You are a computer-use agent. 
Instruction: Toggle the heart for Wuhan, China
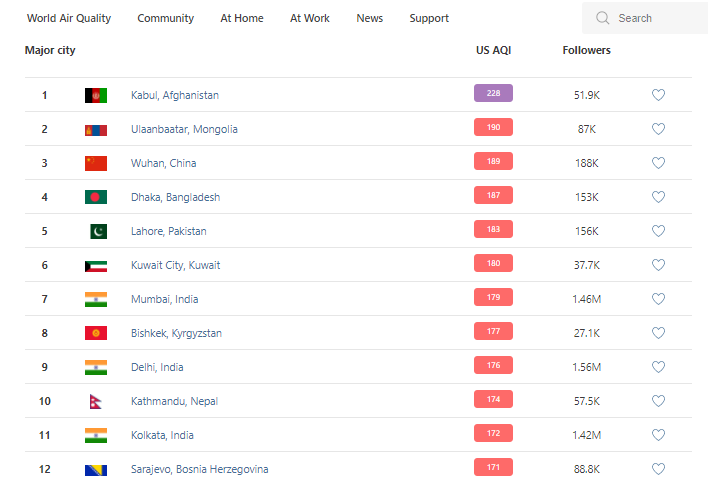(658, 163)
